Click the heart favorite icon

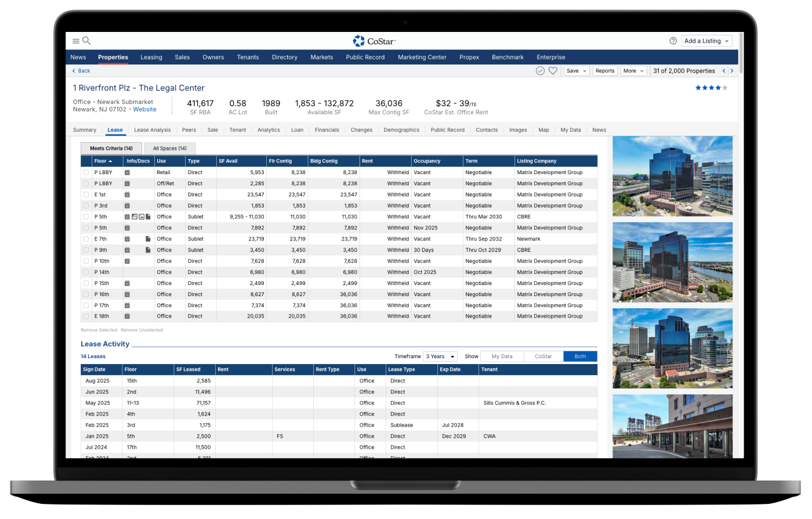(x=553, y=71)
